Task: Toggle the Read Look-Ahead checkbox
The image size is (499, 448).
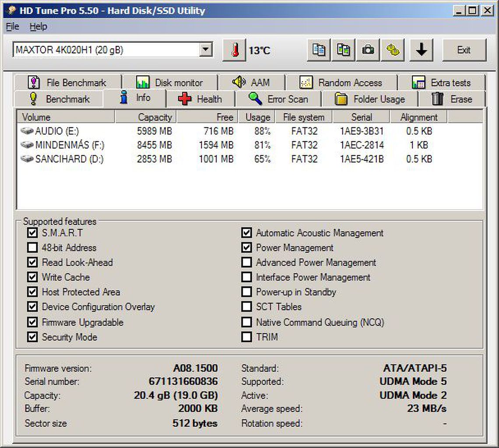Action: [32, 262]
